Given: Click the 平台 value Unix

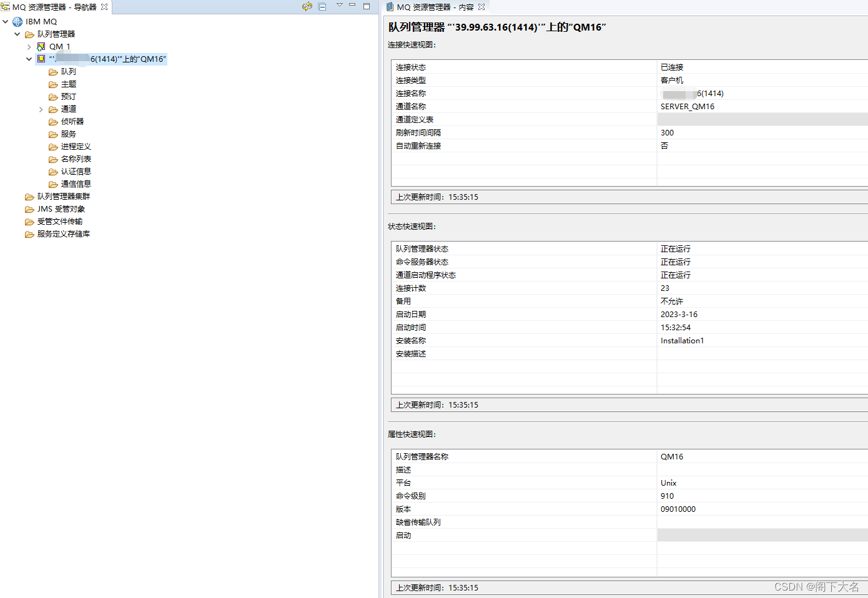Looking at the screenshot, I should point(669,483).
